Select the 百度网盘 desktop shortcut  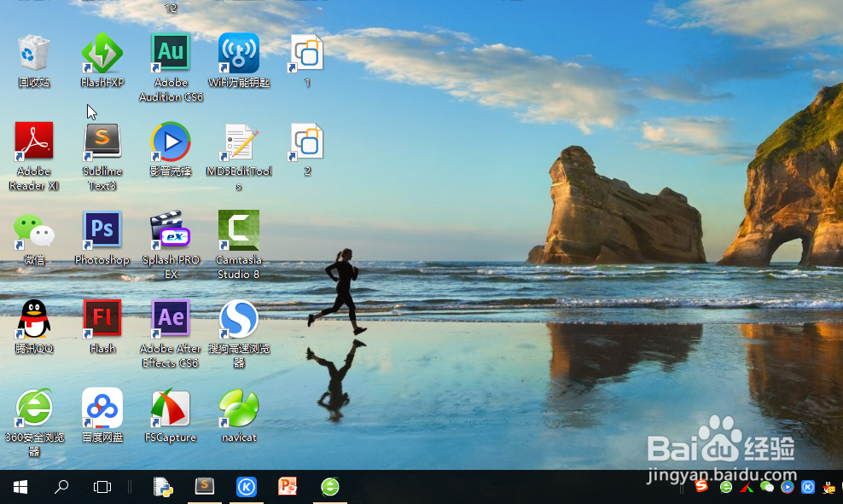click(102, 414)
